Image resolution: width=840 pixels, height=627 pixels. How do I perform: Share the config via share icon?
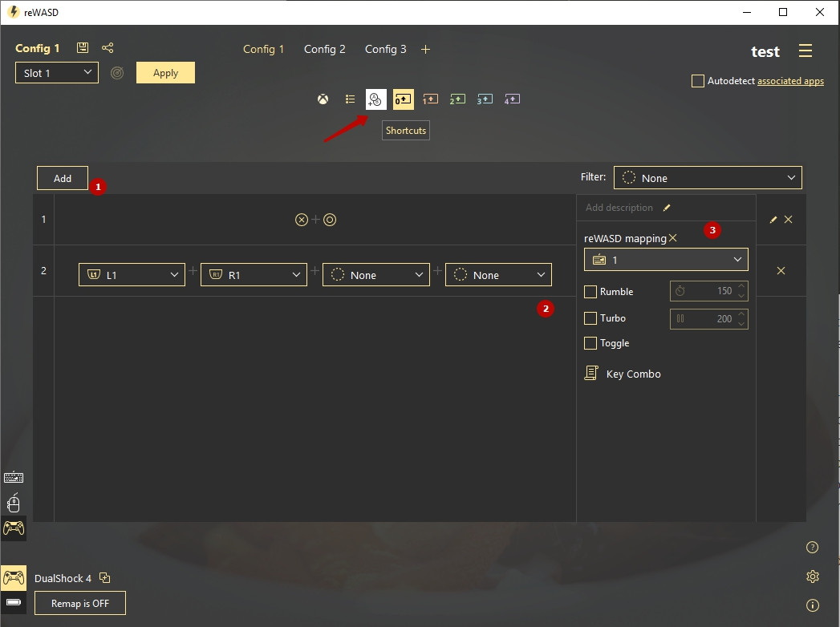pos(108,47)
